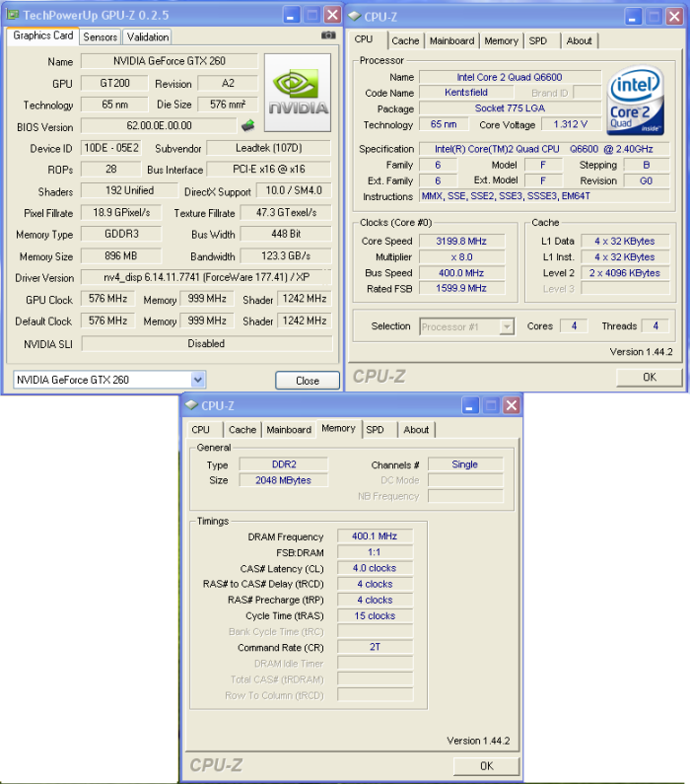
Task: Click the Instructions MMX, SSE list value
Action: [x=544, y=196]
